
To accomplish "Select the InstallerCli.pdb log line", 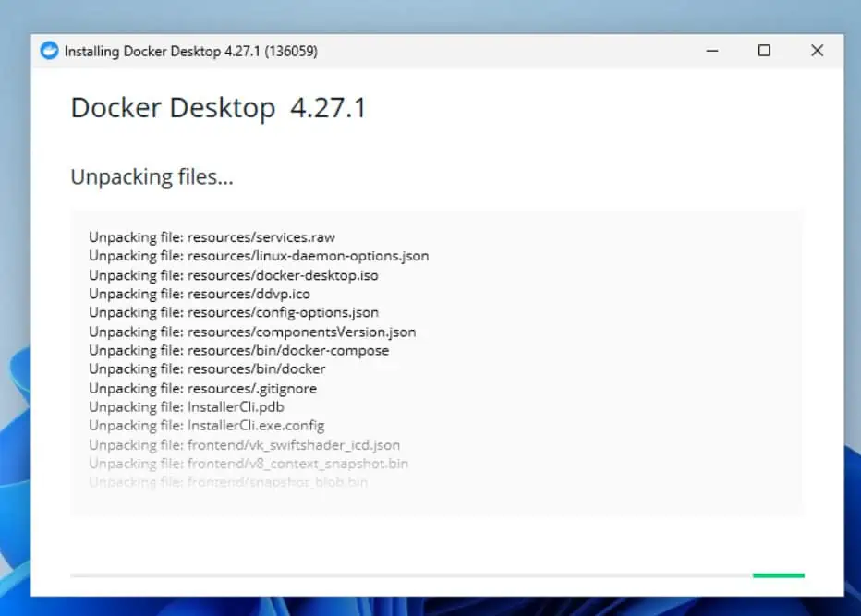I will pos(186,407).
